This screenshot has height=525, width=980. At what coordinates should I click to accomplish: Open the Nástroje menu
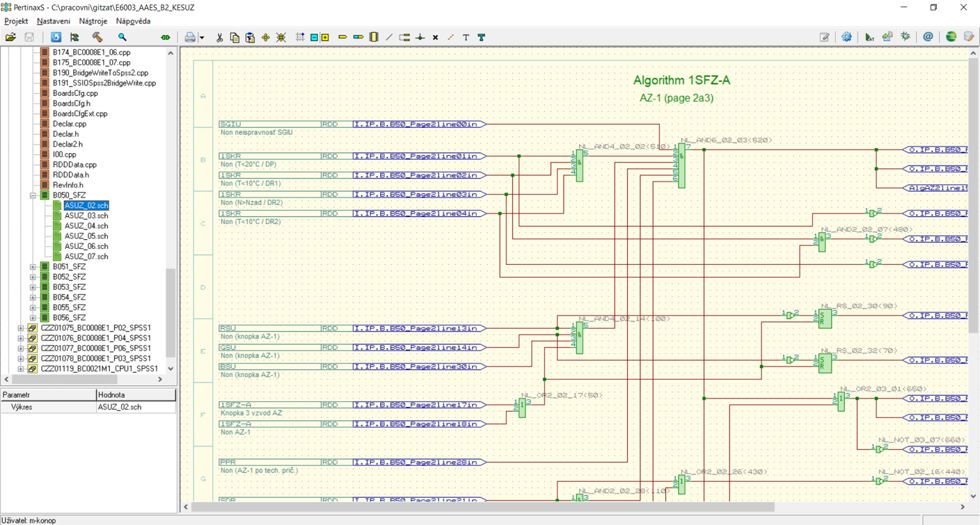pyautogui.click(x=93, y=22)
